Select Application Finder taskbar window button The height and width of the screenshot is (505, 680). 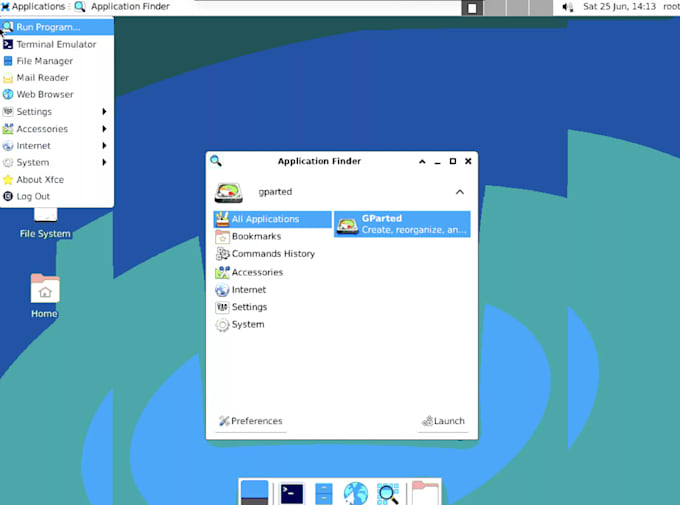122,7
